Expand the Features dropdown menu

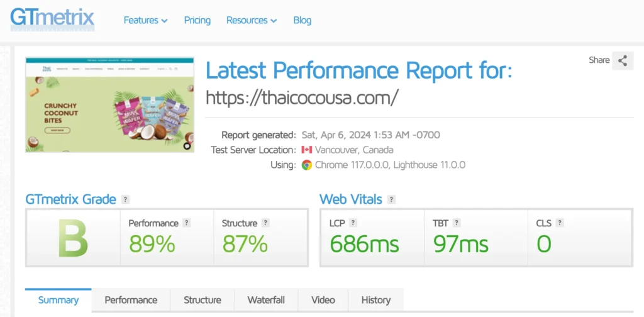click(x=145, y=20)
